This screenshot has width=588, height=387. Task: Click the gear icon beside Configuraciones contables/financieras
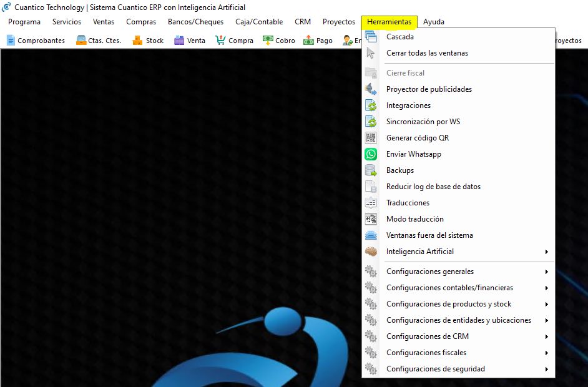click(371, 288)
